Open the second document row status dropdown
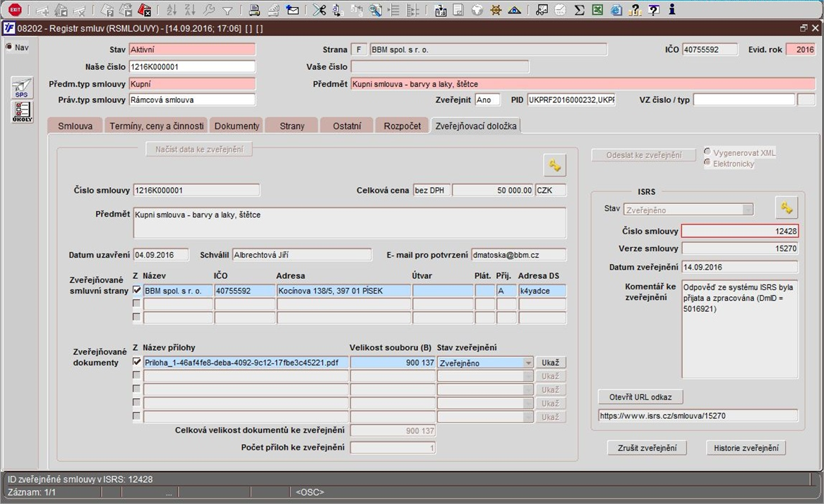This screenshot has height=504, width=824. [528, 376]
